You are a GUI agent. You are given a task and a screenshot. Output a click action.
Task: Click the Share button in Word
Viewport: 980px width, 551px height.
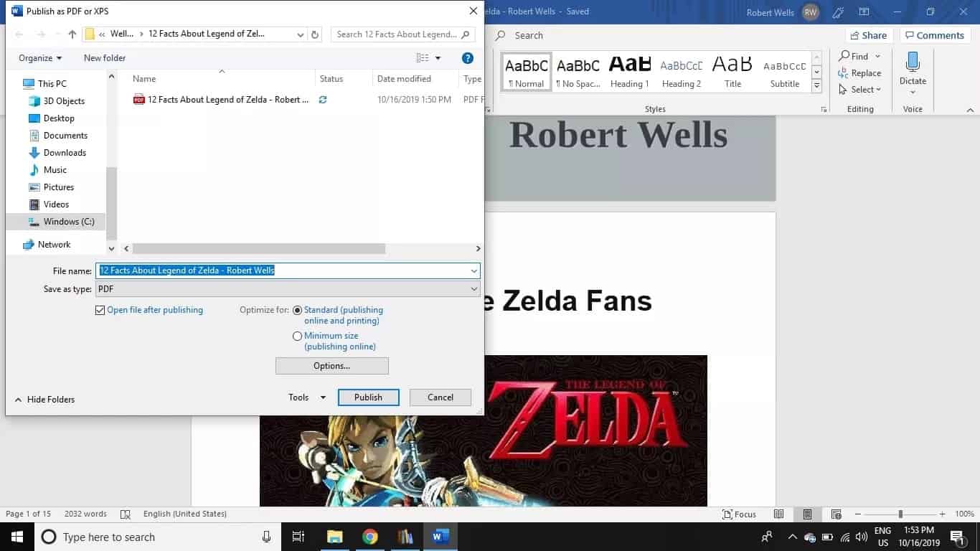[x=868, y=35]
